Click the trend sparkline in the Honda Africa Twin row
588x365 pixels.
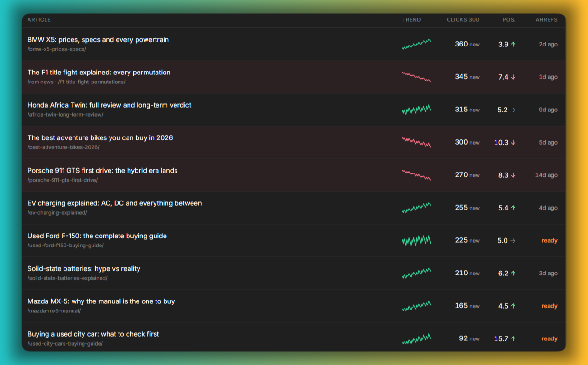tap(416, 109)
